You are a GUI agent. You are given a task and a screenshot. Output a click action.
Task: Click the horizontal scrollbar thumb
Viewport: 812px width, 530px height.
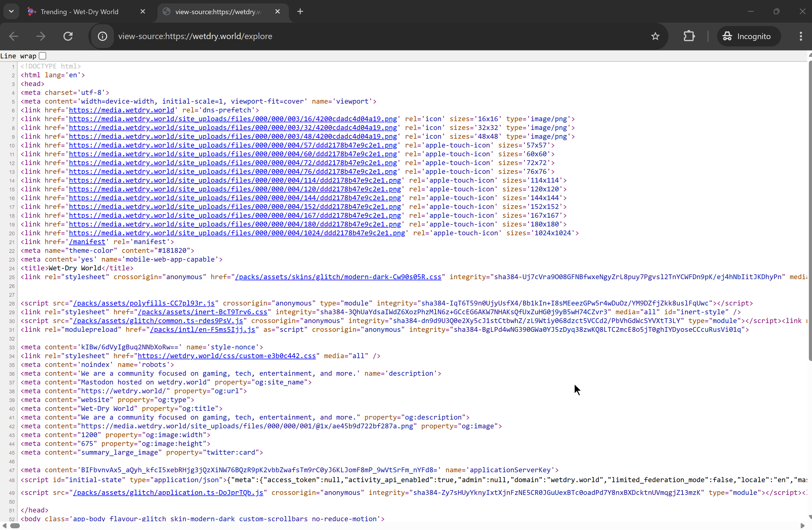pyautogui.click(x=15, y=525)
